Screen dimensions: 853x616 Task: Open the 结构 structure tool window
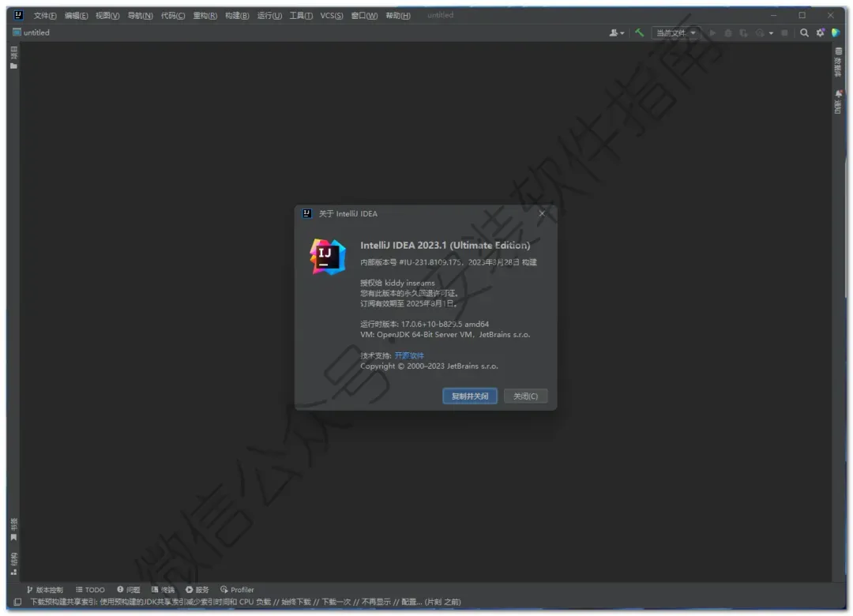point(13,564)
